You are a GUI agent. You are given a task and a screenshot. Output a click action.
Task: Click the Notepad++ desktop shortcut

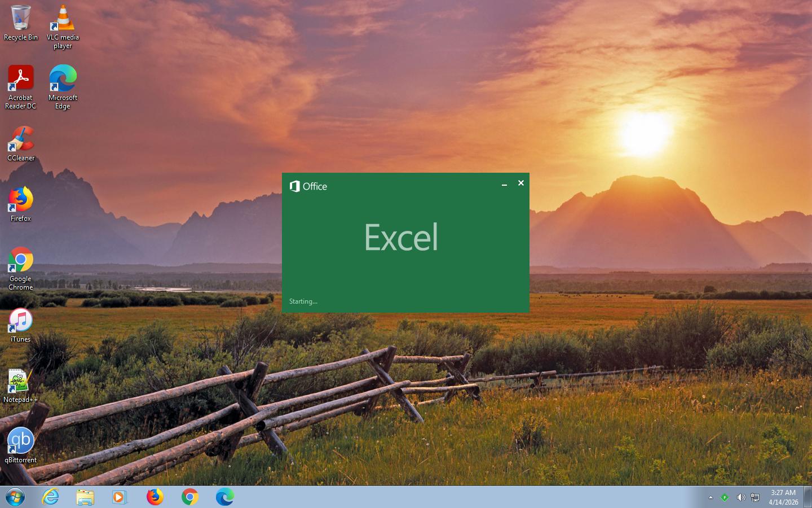coord(21,381)
